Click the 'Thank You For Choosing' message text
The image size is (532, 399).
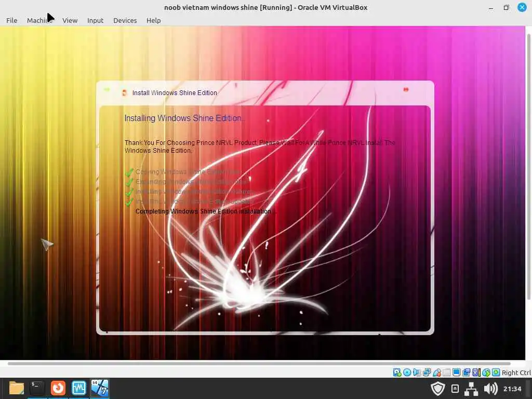pos(260,147)
